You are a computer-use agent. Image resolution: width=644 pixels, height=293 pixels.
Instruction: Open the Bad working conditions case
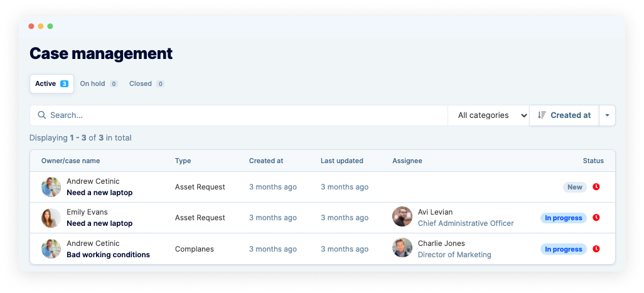tap(108, 255)
